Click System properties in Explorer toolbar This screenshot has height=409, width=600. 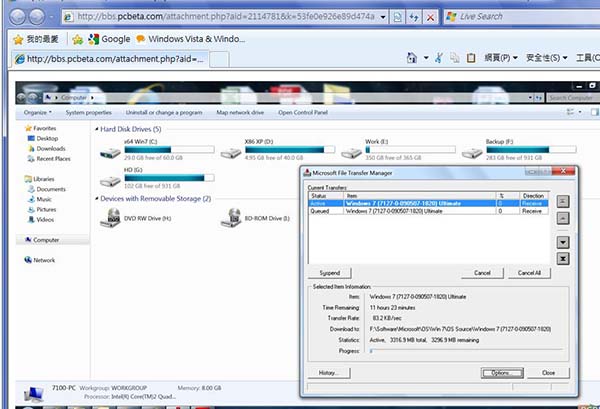point(88,112)
